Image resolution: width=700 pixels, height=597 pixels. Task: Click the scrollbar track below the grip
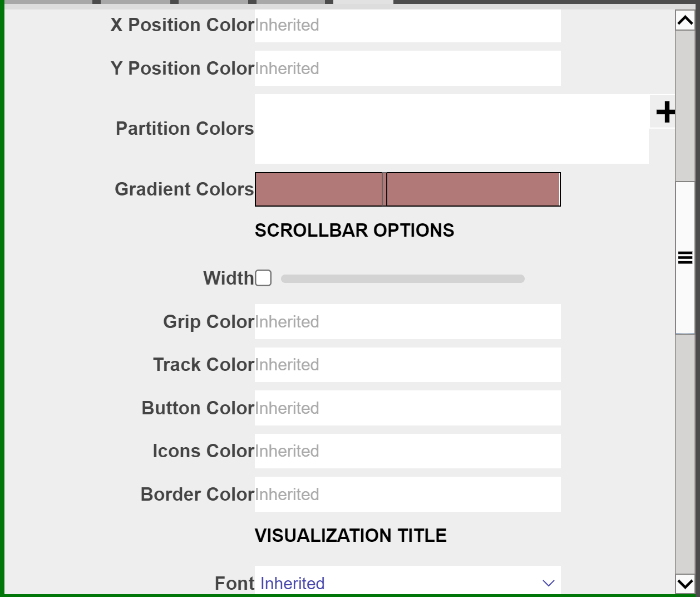coord(685,451)
